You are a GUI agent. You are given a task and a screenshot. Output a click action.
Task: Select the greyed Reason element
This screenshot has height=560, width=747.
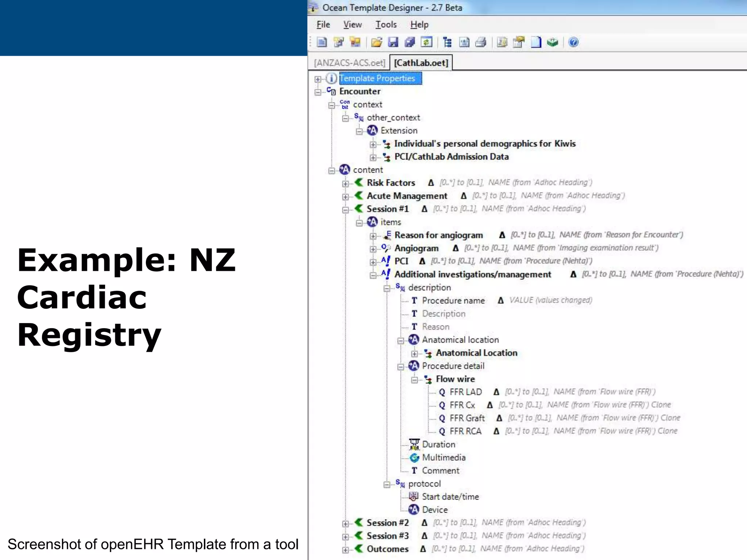[436, 327]
